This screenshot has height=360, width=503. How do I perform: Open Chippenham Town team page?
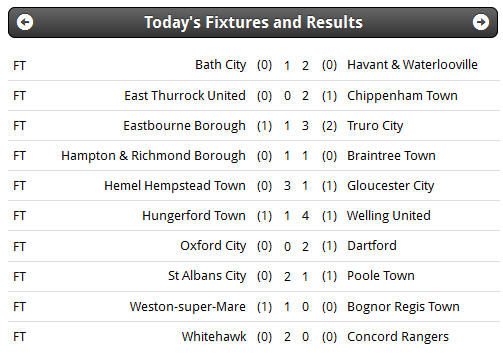pyautogui.click(x=402, y=96)
